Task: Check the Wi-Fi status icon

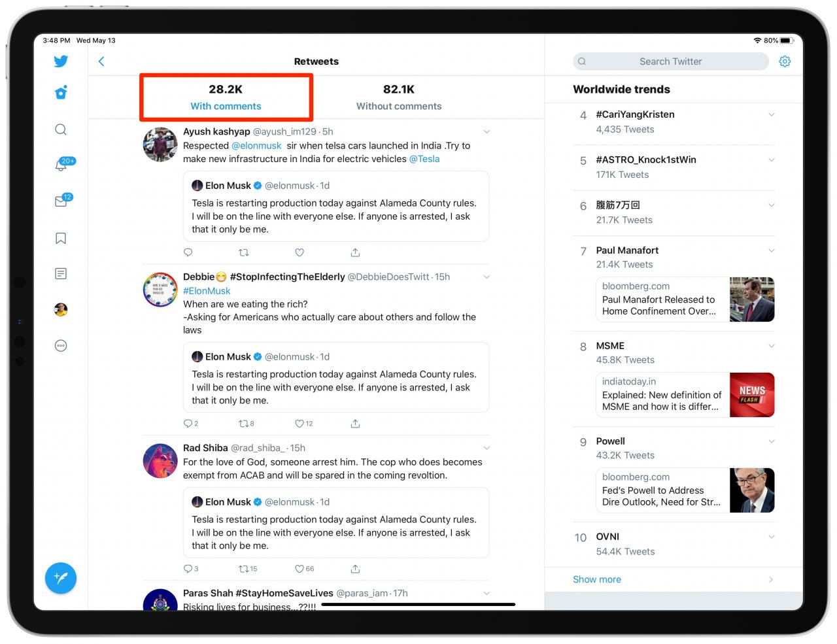Action: click(757, 41)
